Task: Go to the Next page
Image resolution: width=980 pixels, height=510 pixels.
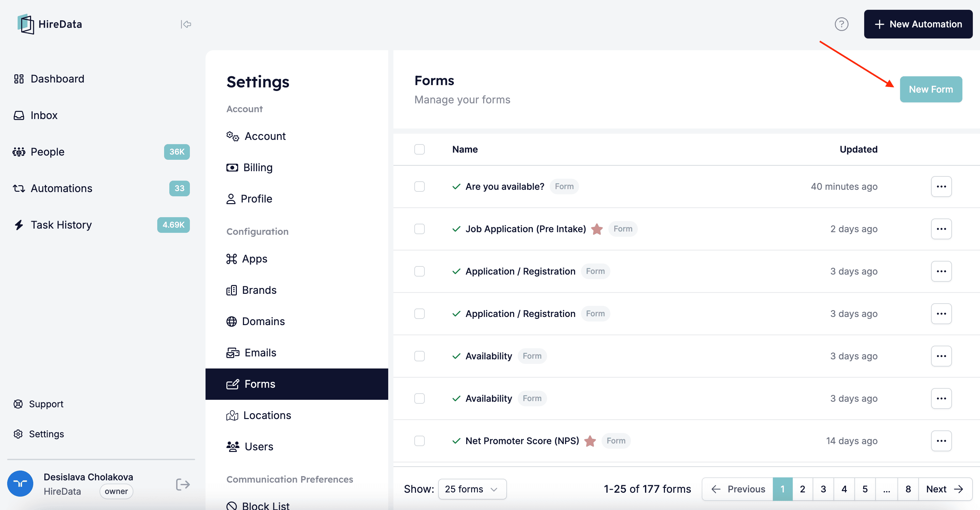Action: 945,489
